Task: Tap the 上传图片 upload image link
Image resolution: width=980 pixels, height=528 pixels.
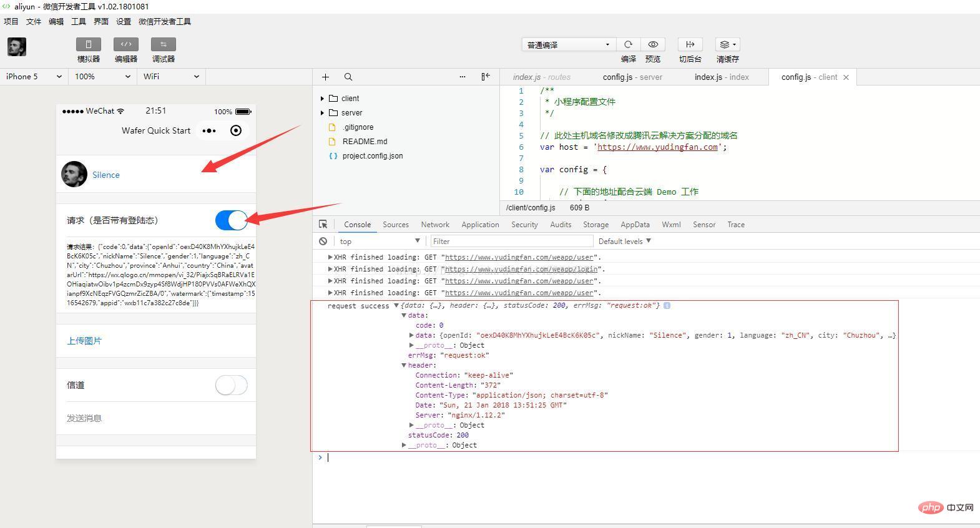Action: click(84, 341)
